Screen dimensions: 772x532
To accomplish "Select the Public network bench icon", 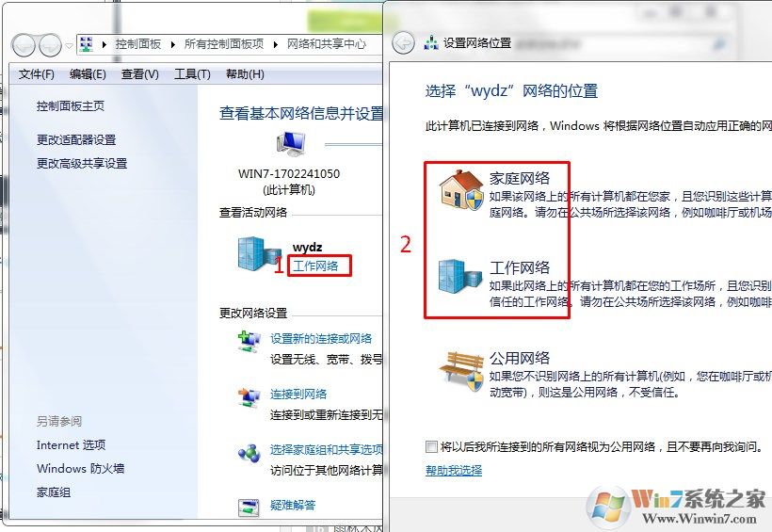I will tap(461, 371).
